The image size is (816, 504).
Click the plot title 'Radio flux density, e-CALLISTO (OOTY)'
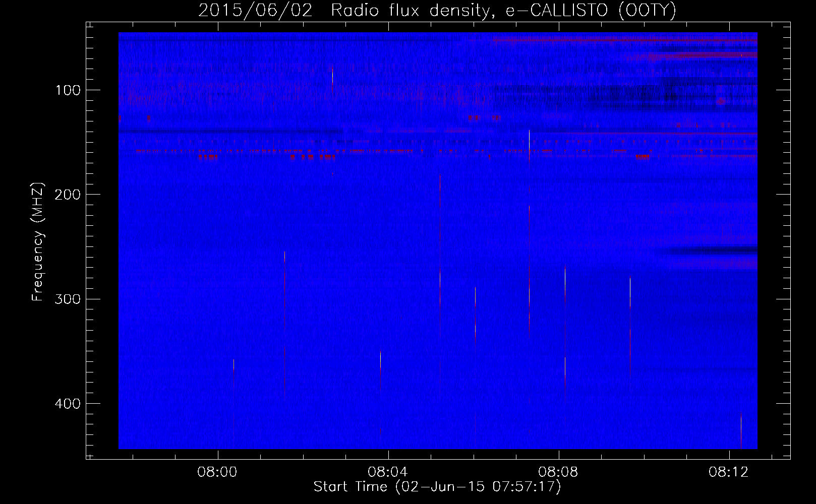pyautogui.click(x=503, y=11)
